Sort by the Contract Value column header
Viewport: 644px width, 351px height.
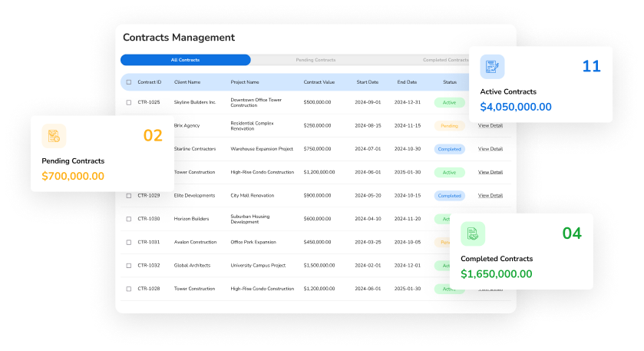click(x=319, y=82)
